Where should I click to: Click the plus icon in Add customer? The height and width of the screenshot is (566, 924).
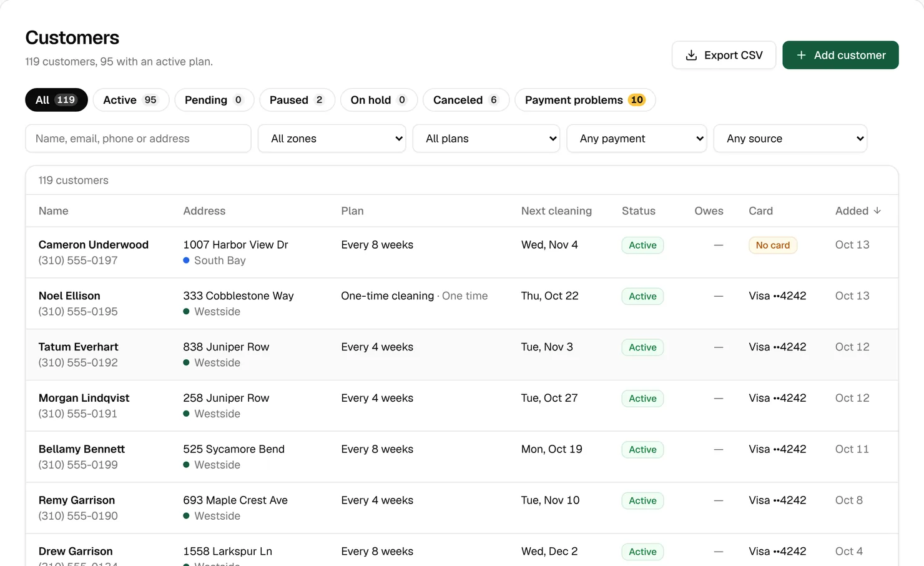click(x=801, y=55)
